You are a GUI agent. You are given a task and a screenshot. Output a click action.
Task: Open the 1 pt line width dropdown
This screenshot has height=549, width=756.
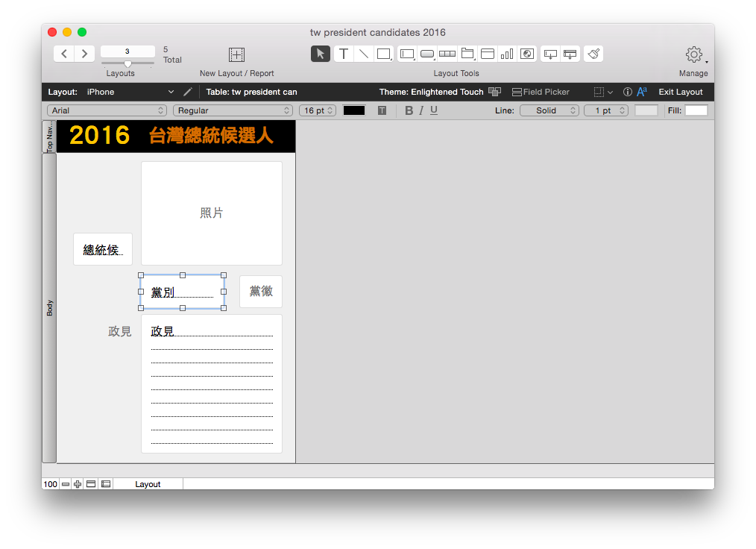tap(606, 110)
